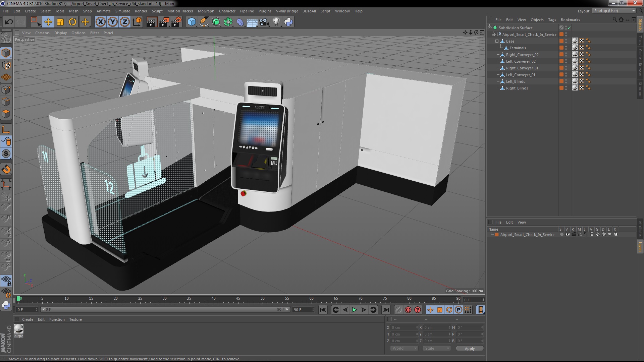Switch to Texture mode checkerboard icon
This screenshot has height=362, width=644.
point(6,65)
